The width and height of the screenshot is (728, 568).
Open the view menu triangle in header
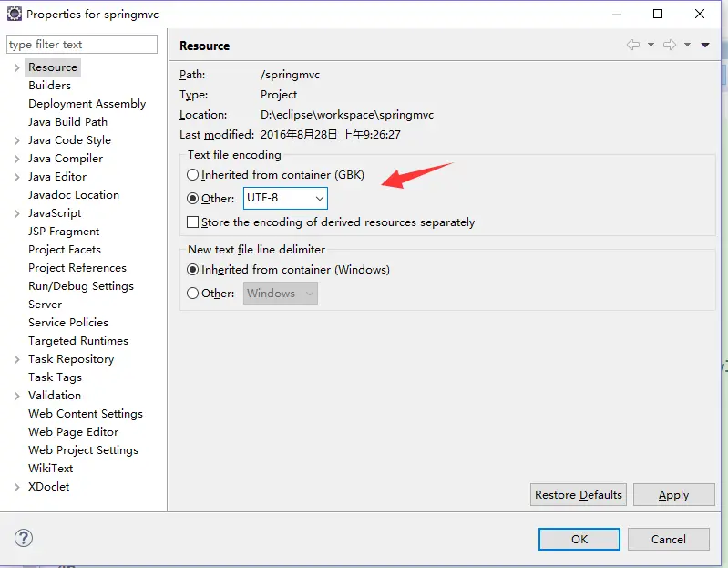pos(705,45)
